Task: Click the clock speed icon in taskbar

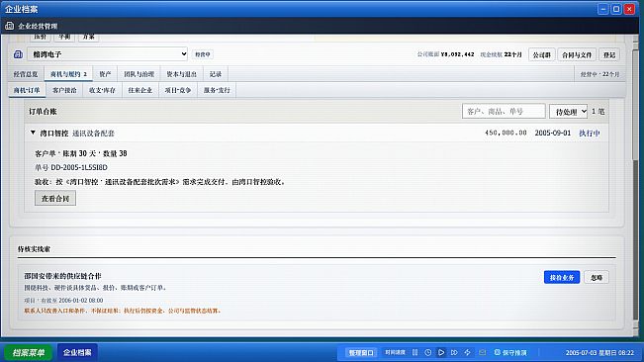Action: pos(428,352)
